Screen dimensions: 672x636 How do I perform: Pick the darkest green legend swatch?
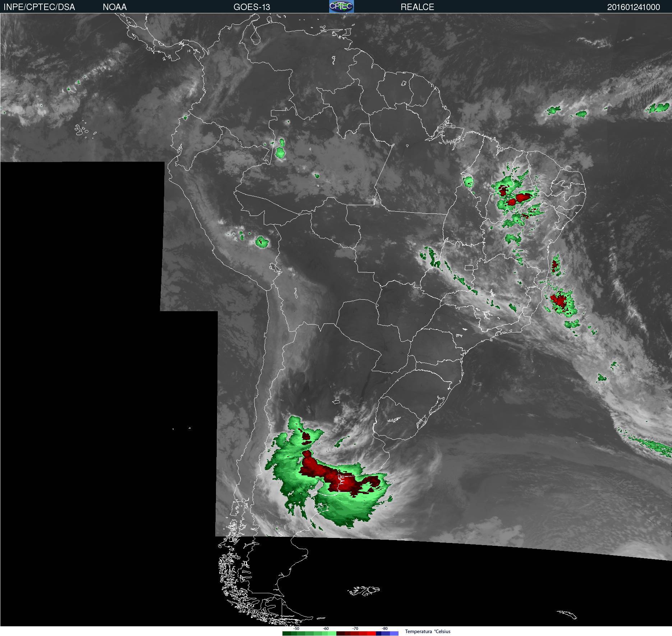287,633
